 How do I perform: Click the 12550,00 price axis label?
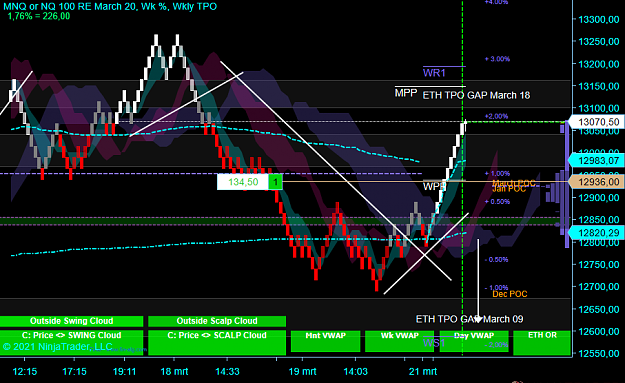click(599, 354)
